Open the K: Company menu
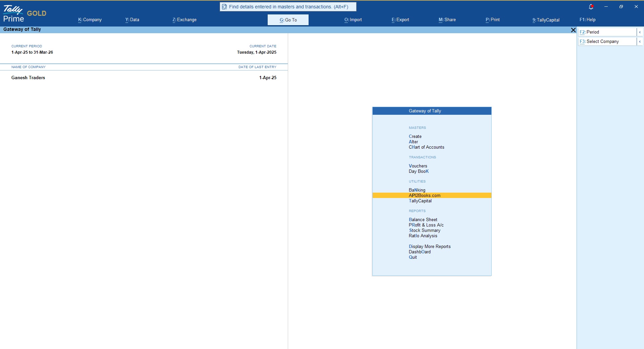The width and height of the screenshot is (644, 349). 89,19
